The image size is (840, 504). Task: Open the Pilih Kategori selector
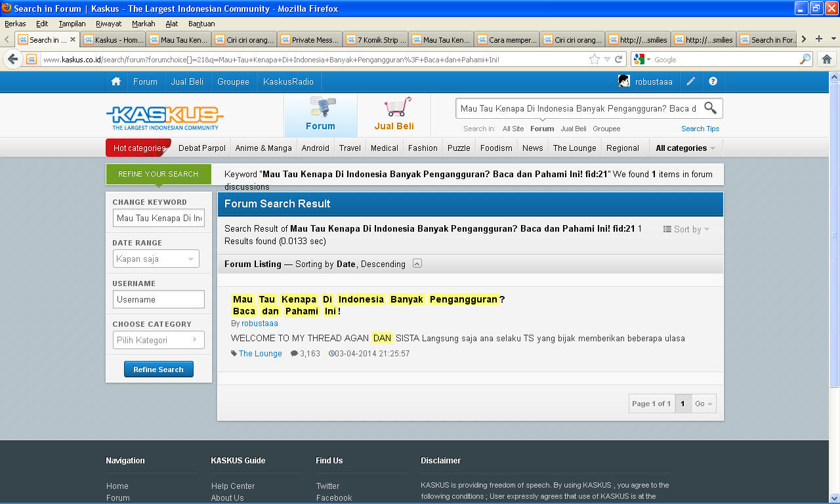point(158,340)
